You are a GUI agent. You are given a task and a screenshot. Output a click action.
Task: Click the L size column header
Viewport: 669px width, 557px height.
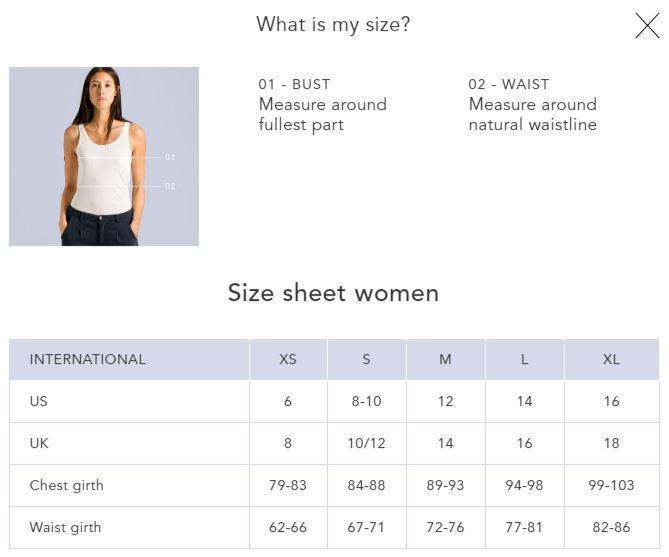coord(524,359)
